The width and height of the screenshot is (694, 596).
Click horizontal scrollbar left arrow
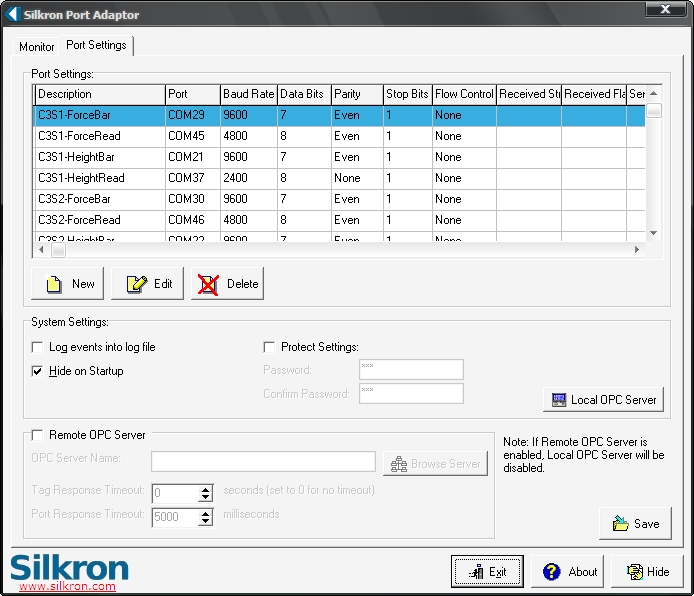tap(41, 250)
